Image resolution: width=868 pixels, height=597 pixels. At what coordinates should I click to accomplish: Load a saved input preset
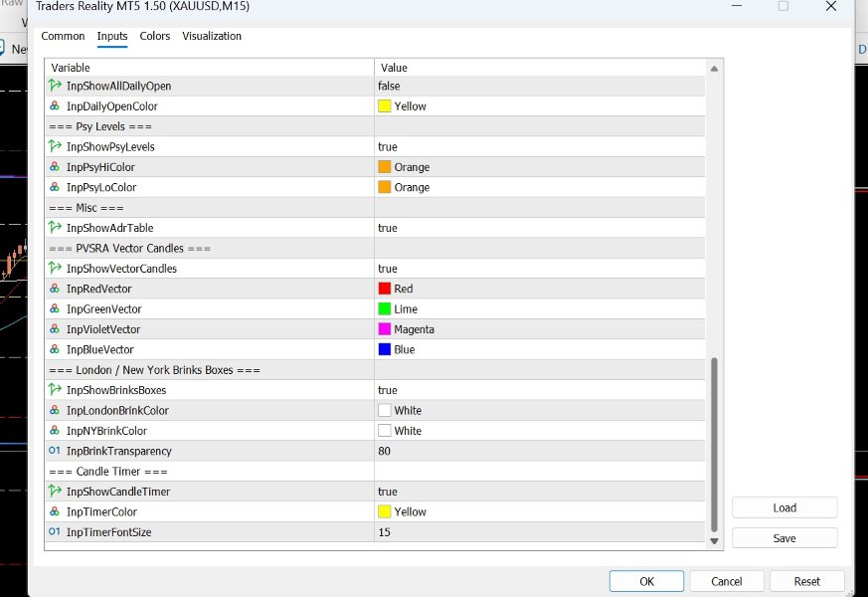tap(784, 507)
